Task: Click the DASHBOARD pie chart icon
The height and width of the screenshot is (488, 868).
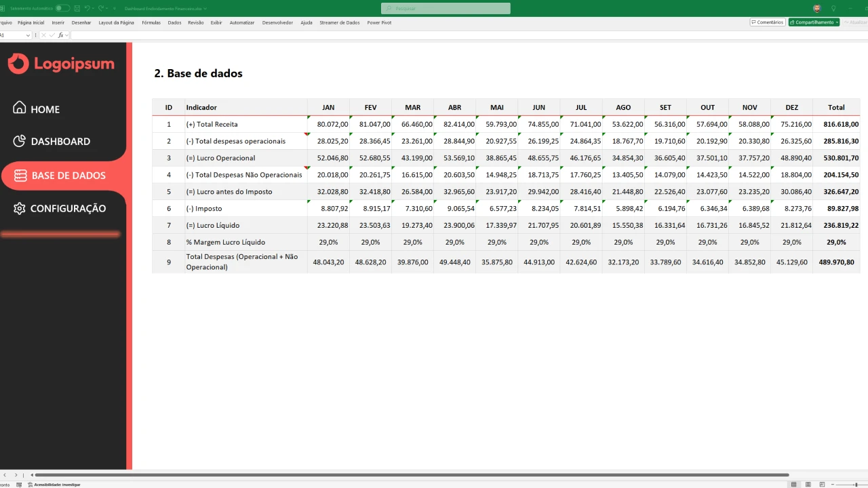Action: pyautogui.click(x=20, y=141)
